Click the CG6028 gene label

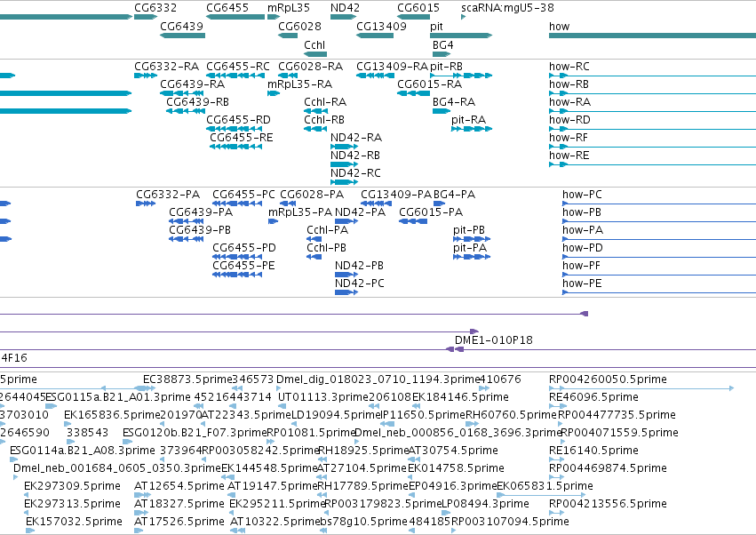tap(299, 26)
